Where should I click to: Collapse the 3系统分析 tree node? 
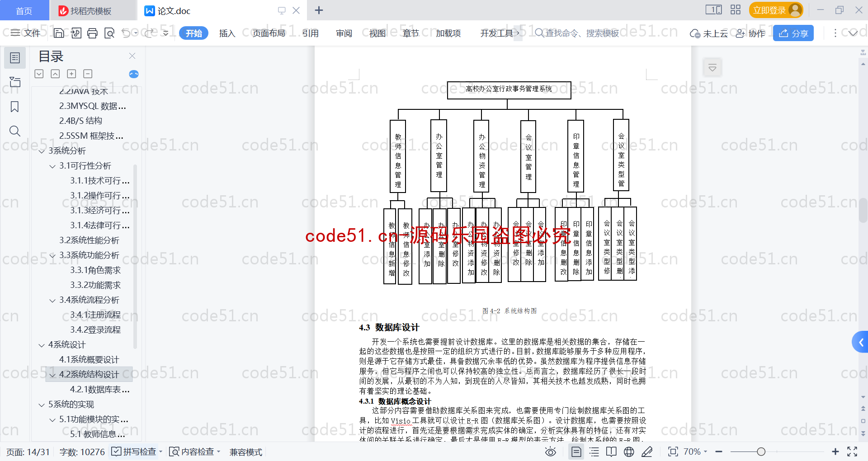(42, 151)
